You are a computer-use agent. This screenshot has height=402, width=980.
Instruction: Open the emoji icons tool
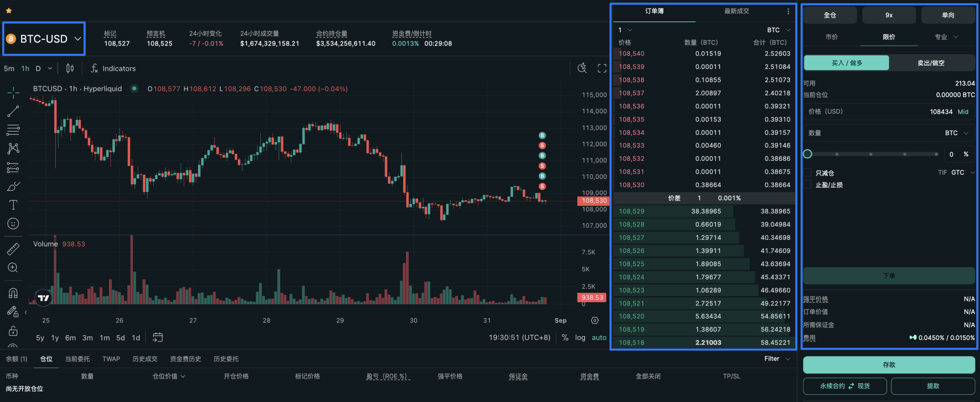13,224
